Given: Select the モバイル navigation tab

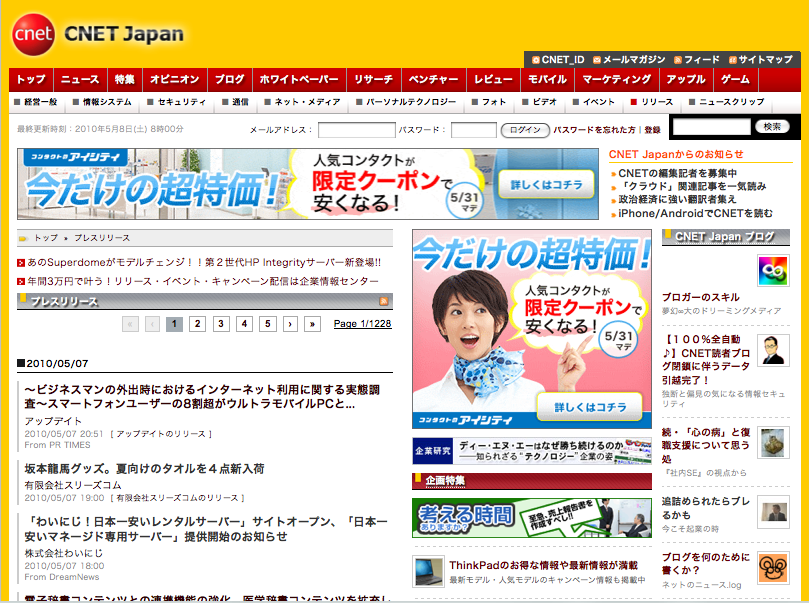Looking at the screenshot, I should pos(547,79).
